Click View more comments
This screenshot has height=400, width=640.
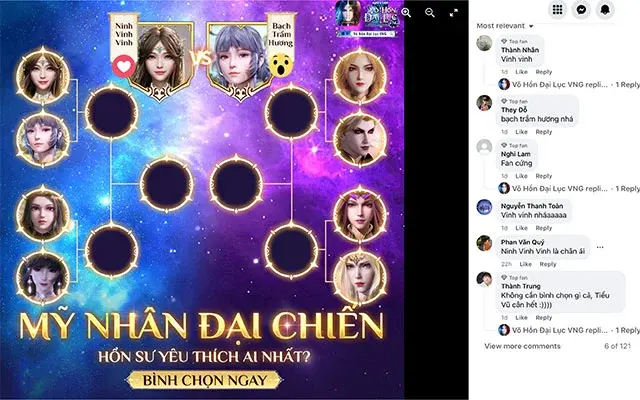(522, 346)
